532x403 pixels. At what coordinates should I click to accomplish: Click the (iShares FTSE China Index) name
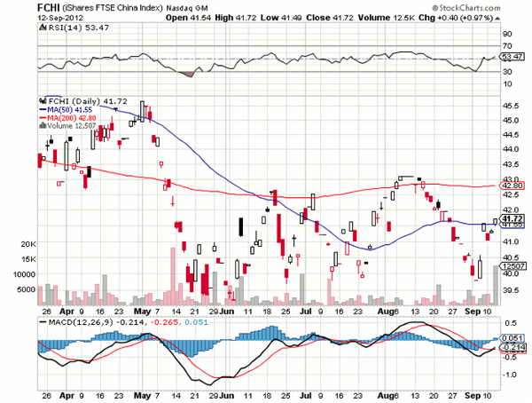[113, 8]
